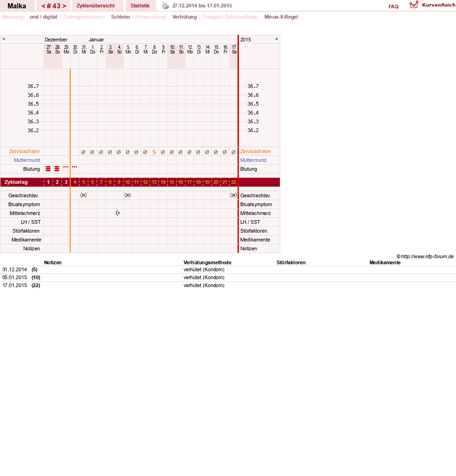
Task: Click the left Muttermund row label
Action: pyautogui.click(x=26, y=160)
